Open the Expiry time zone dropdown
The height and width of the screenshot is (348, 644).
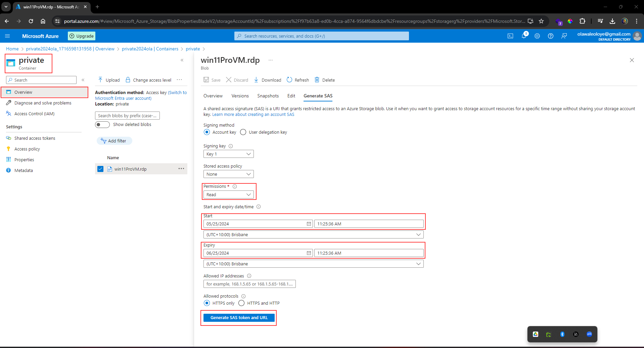point(313,264)
